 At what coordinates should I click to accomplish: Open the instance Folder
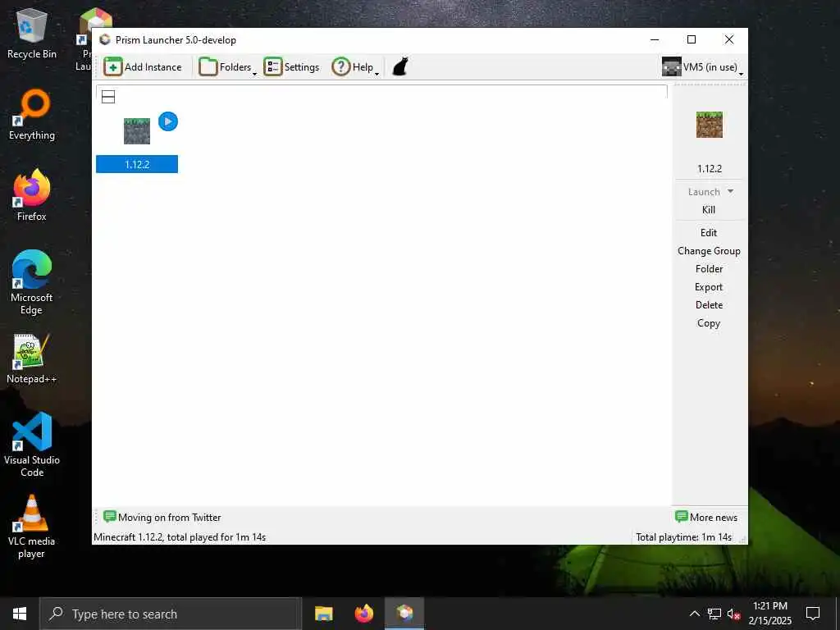tap(709, 269)
